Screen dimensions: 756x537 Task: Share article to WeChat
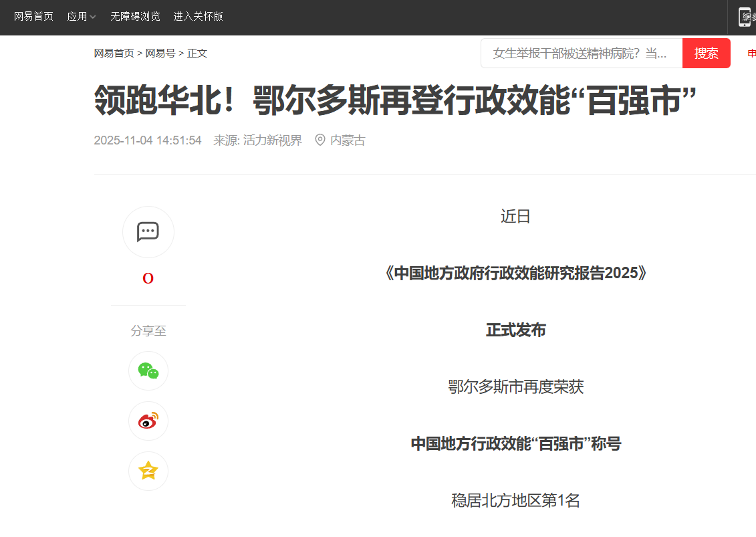[148, 370]
